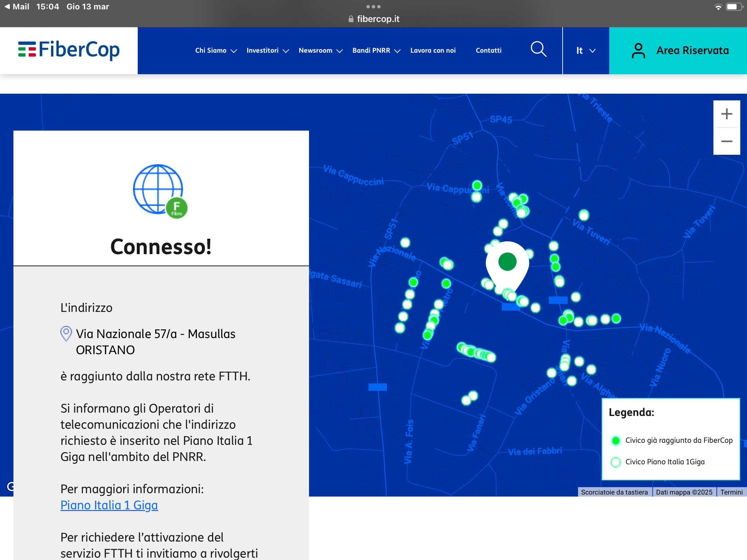The width and height of the screenshot is (747, 560).
Task: Open Lavora con noi page
Action: (x=433, y=51)
